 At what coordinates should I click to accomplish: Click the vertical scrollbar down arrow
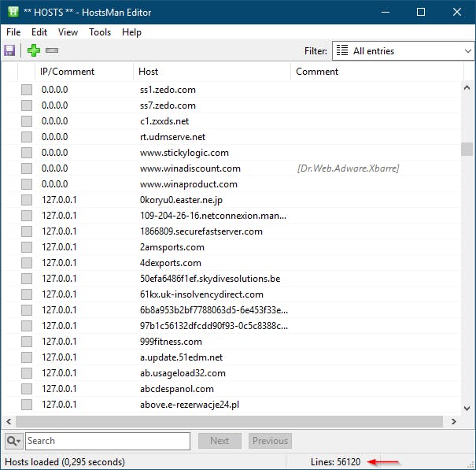pyautogui.click(x=467, y=408)
